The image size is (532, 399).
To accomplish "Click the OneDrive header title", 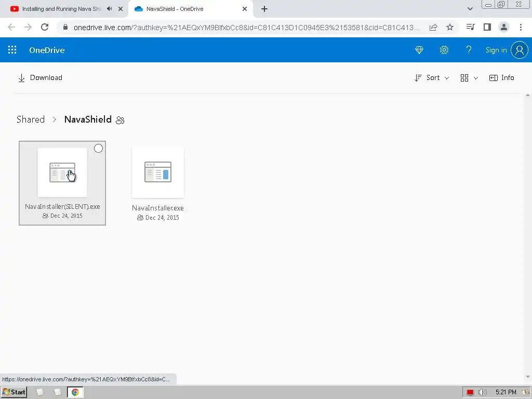I will tap(47, 50).
